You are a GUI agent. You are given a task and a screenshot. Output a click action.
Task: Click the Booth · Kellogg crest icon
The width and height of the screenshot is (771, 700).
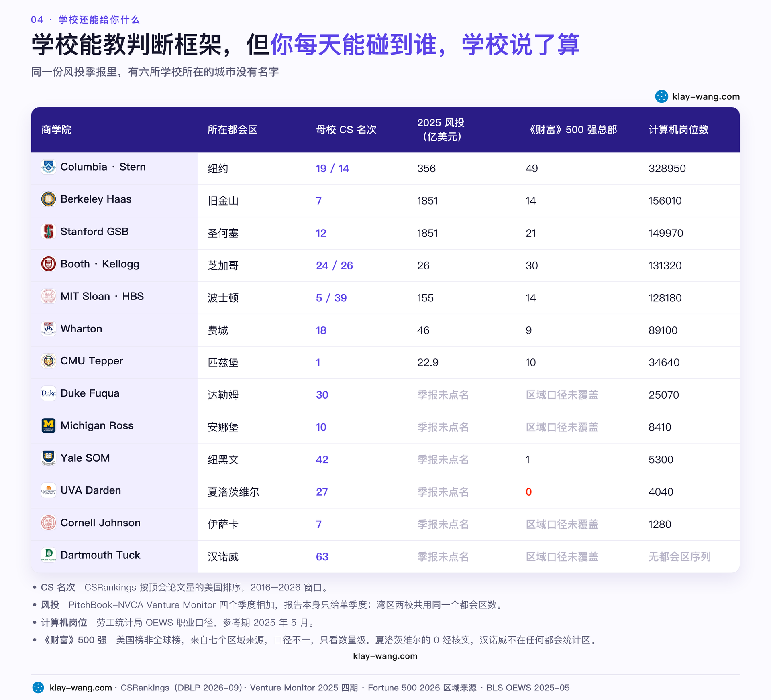[49, 264]
